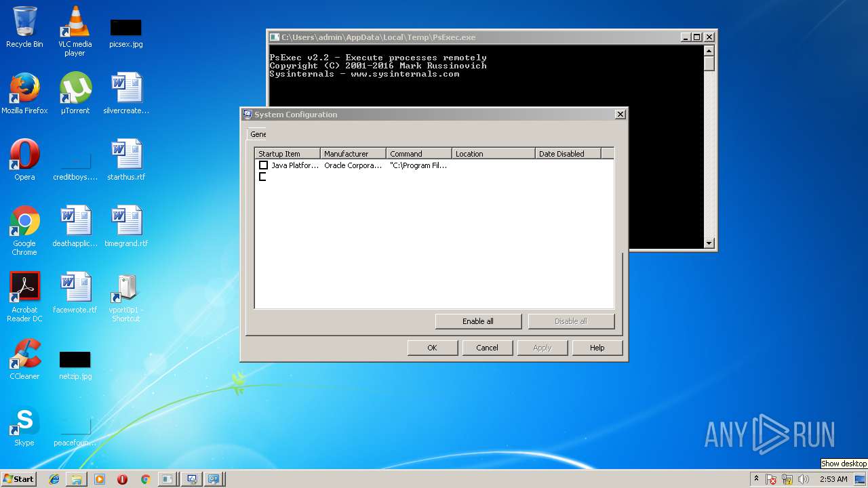Click the 2:53 AM taskbar clock
868x488 pixels.
(x=833, y=479)
